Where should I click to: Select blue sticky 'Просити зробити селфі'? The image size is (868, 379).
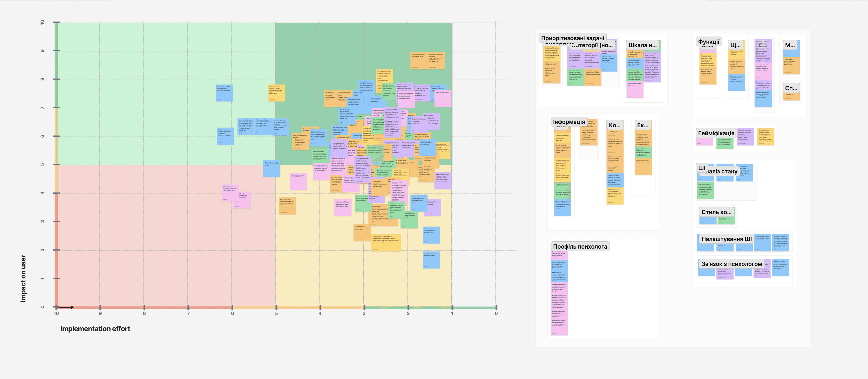point(272,168)
